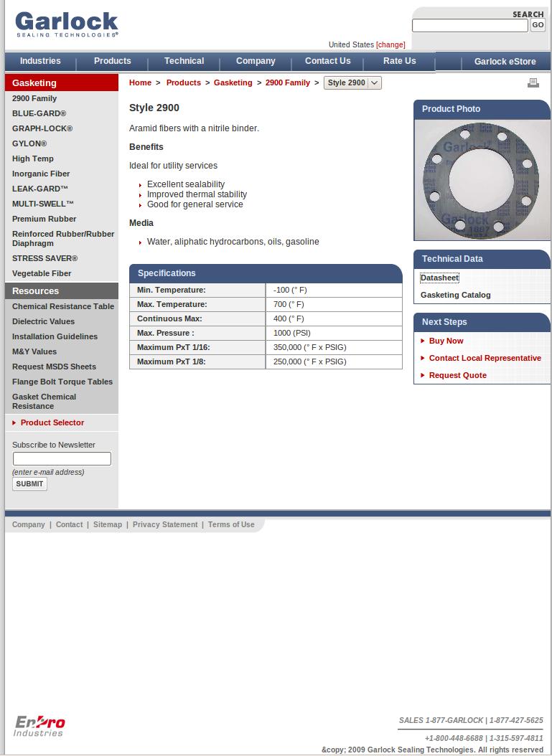Open the Technical menu
The height and width of the screenshot is (756, 552).
[x=184, y=61]
